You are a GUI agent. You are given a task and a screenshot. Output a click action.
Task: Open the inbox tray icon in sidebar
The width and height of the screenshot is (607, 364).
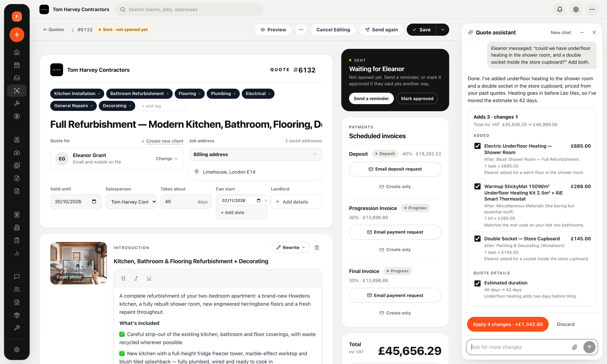click(17, 78)
